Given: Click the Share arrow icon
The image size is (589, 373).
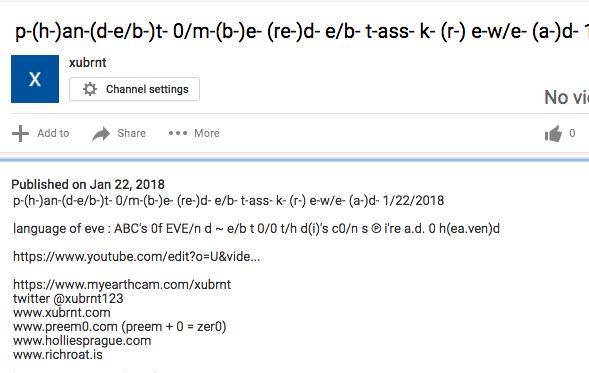Looking at the screenshot, I should [x=101, y=133].
